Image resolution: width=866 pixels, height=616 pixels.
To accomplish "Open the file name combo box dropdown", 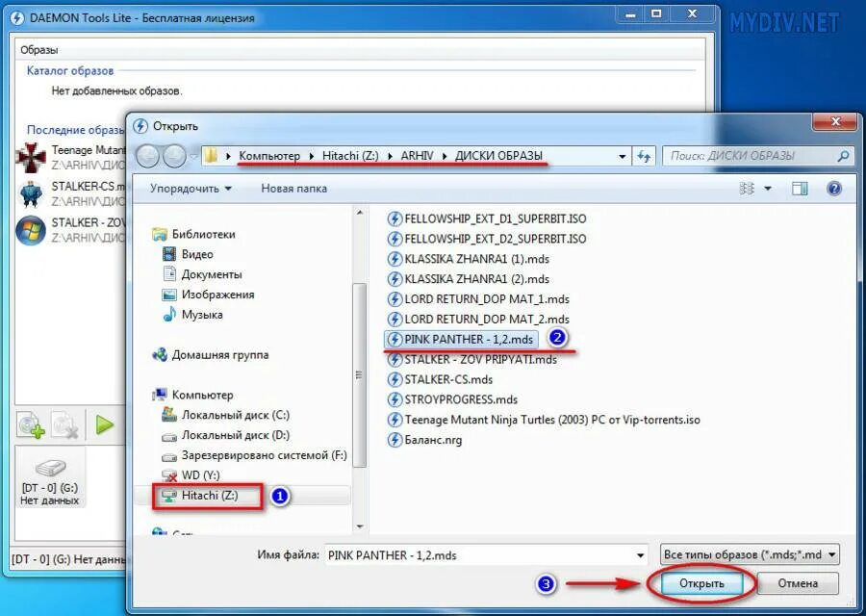I will coord(640,555).
